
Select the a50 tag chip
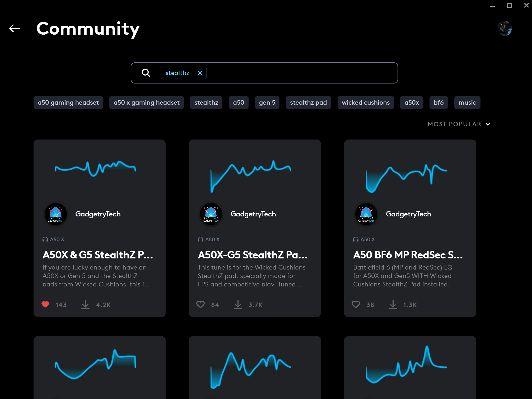[x=239, y=103]
